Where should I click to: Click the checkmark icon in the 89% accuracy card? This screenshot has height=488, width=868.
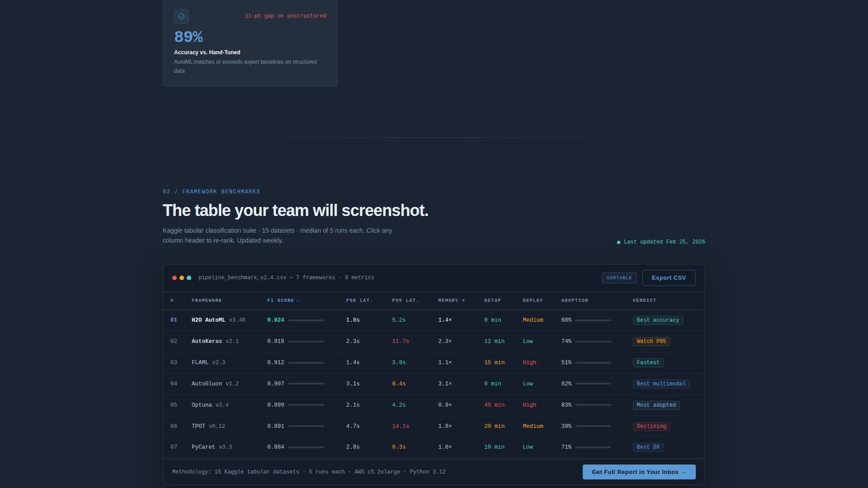tap(181, 16)
